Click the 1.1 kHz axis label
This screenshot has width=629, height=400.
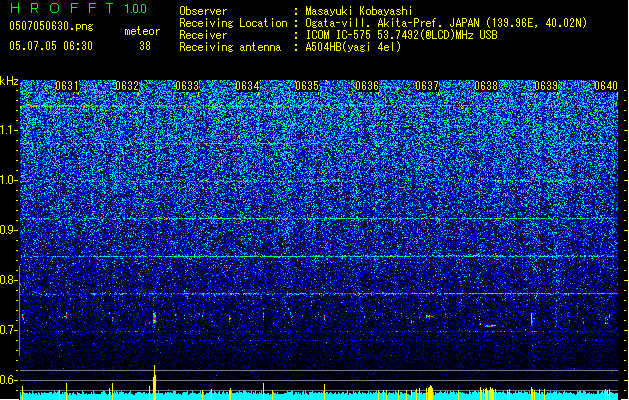pyautogui.click(x=9, y=130)
